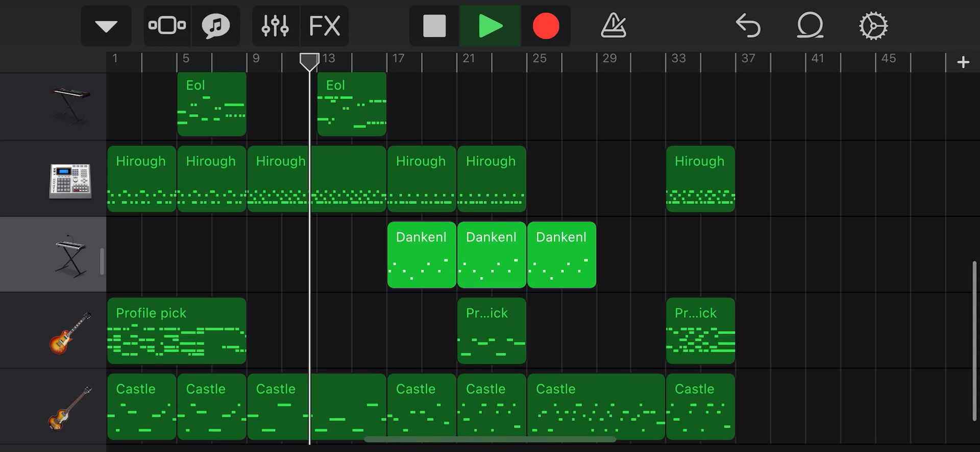Select the Profile pick region at bar 1
The height and width of the screenshot is (452, 980).
pos(177,331)
